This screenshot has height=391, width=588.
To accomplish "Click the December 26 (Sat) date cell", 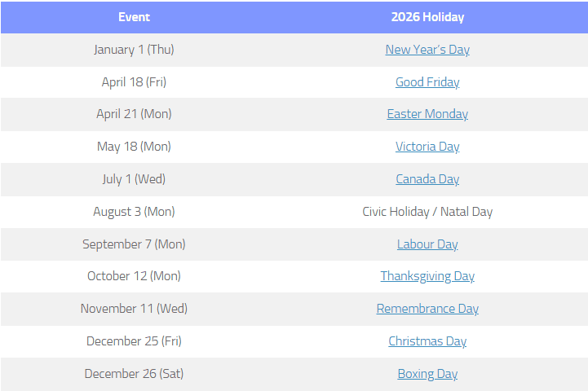I will (134, 374).
